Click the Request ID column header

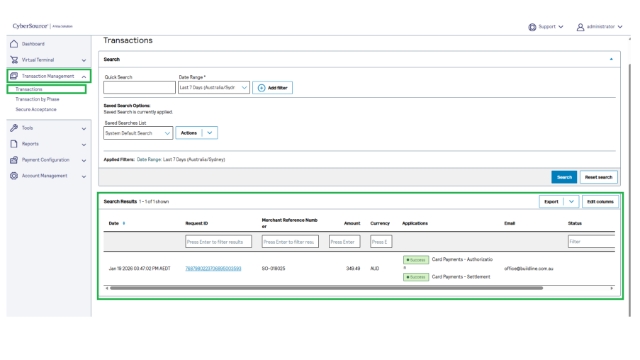pyautogui.click(x=196, y=223)
